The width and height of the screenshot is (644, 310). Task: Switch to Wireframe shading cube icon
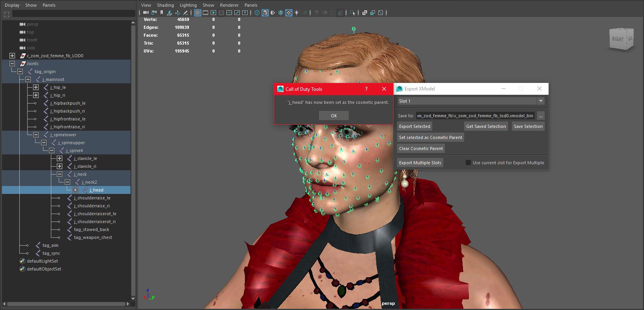coord(257,13)
